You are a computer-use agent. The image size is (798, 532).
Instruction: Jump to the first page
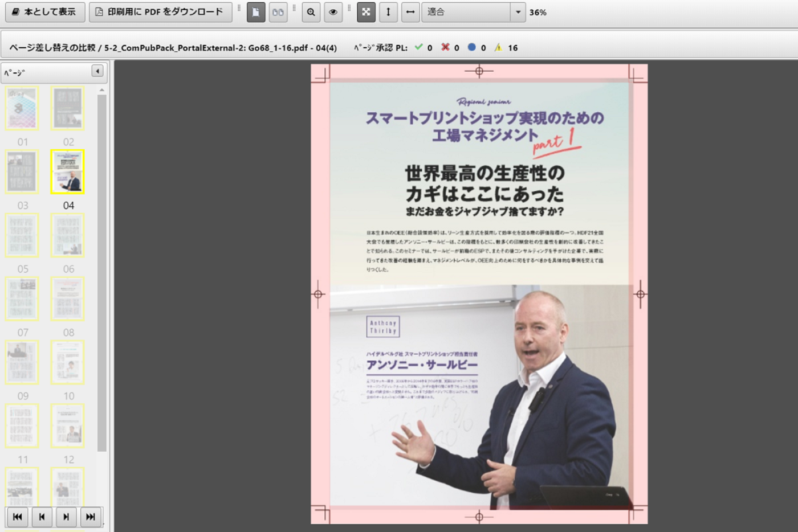coord(17,517)
